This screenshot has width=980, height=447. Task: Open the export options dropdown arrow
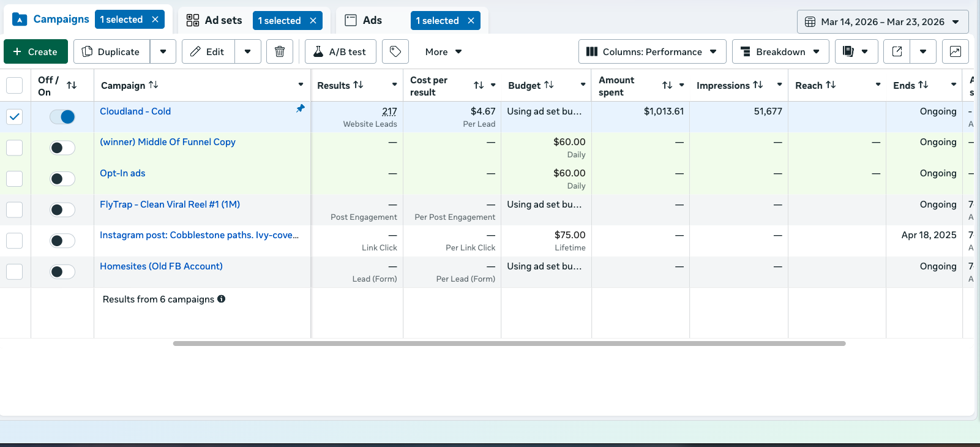923,51
